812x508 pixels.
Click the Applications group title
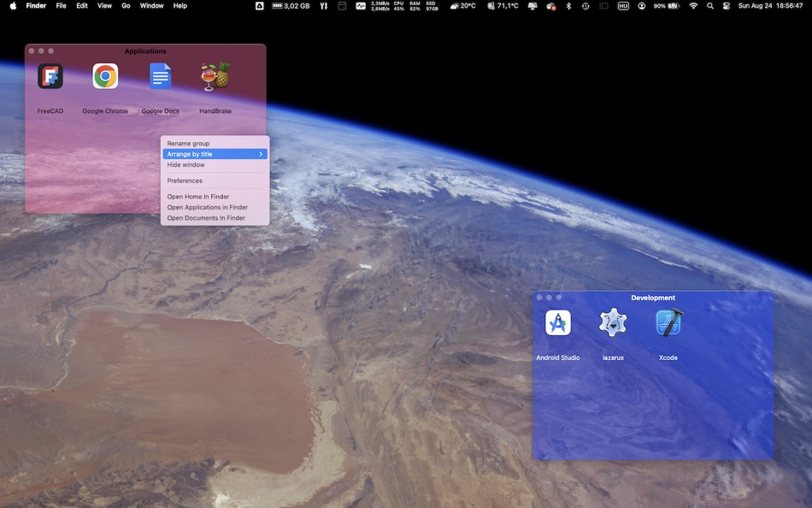click(x=145, y=50)
